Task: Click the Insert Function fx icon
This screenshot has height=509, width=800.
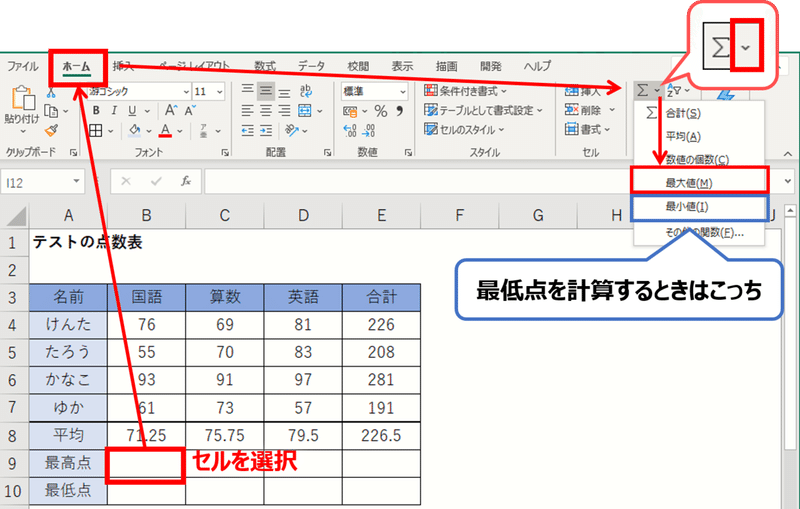Action: pos(186,182)
